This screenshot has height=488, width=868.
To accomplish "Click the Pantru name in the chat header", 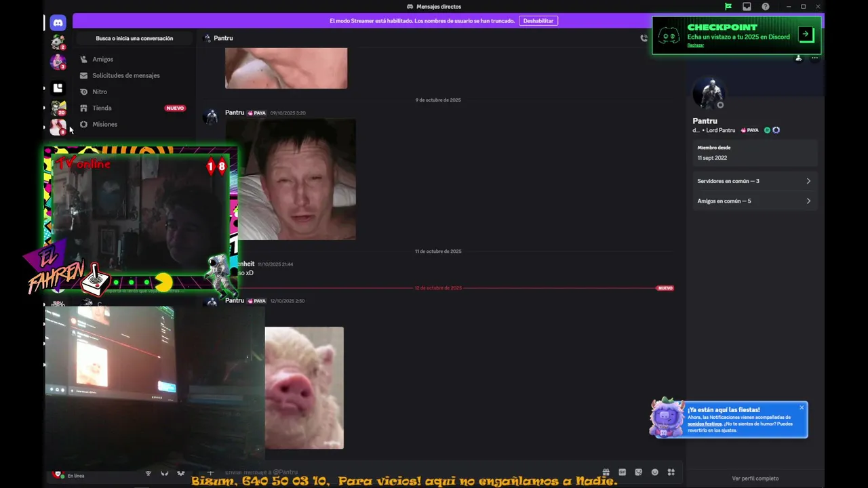I will (223, 38).
